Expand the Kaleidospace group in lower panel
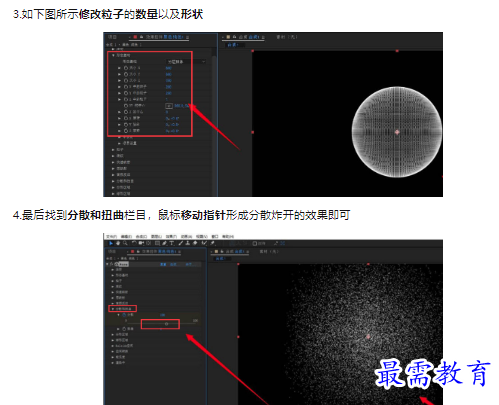Image resolution: width=499 pixels, height=405 pixels. [x=112, y=346]
